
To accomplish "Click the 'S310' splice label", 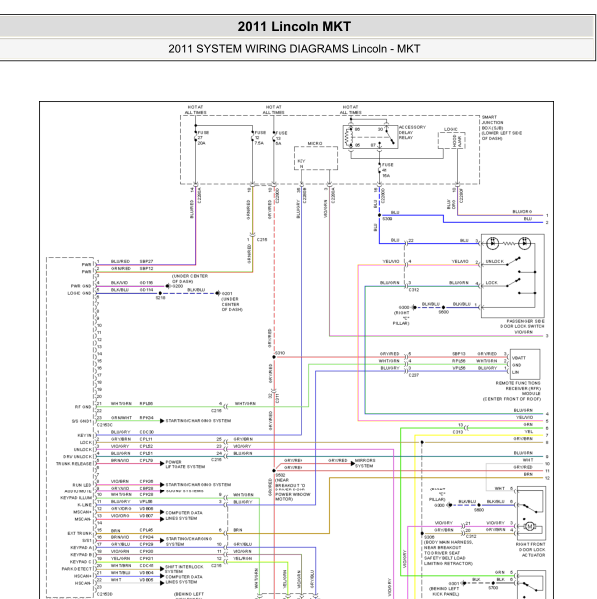I will coord(280,353).
